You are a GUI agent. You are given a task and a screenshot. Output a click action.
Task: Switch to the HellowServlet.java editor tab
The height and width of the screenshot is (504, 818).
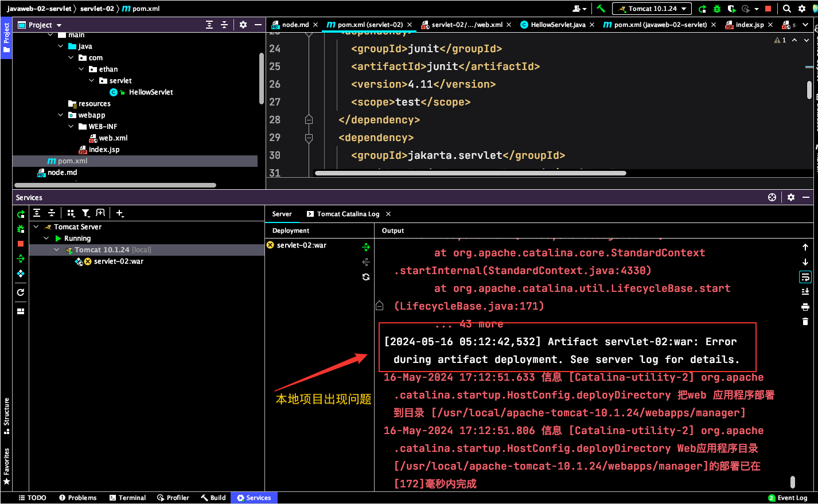[x=557, y=25]
